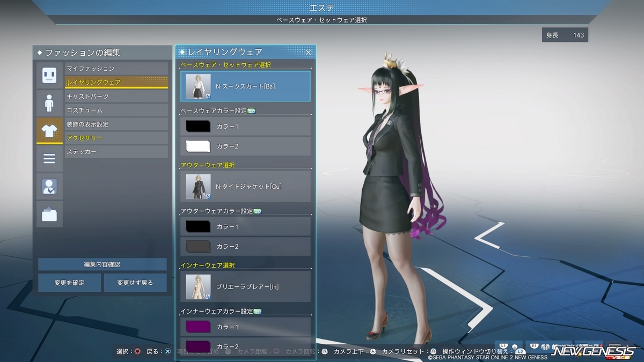The width and height of the screenshot is (644, 362).
Task: Open マイファッション menu entry
Action: tap(116, 69)
